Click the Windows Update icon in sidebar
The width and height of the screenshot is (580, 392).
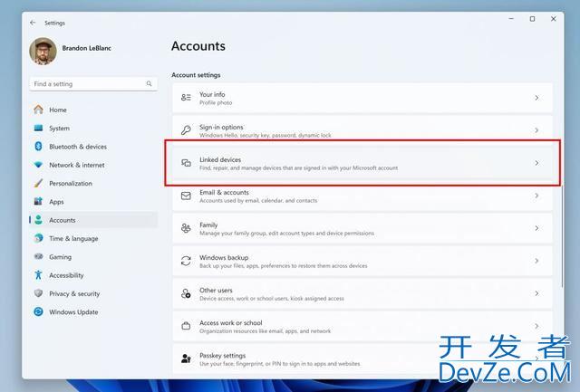[x=38, y=311]
